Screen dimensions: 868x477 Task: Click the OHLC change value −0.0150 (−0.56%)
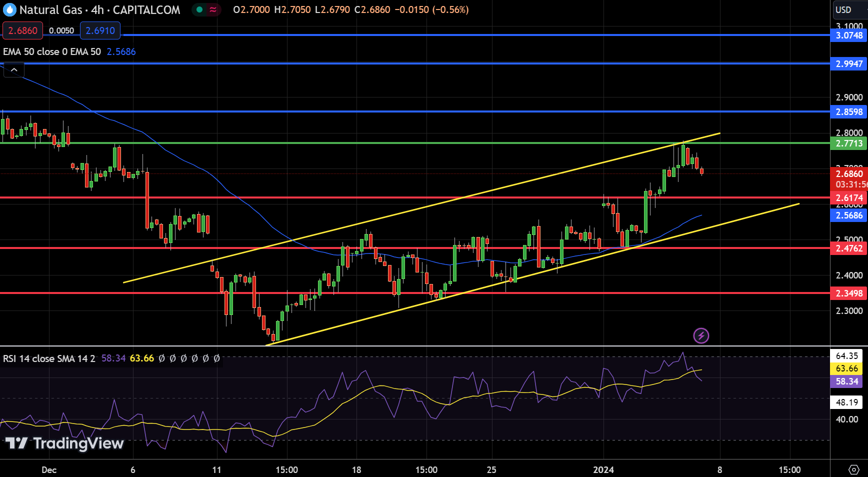click(x=432, y=9)
